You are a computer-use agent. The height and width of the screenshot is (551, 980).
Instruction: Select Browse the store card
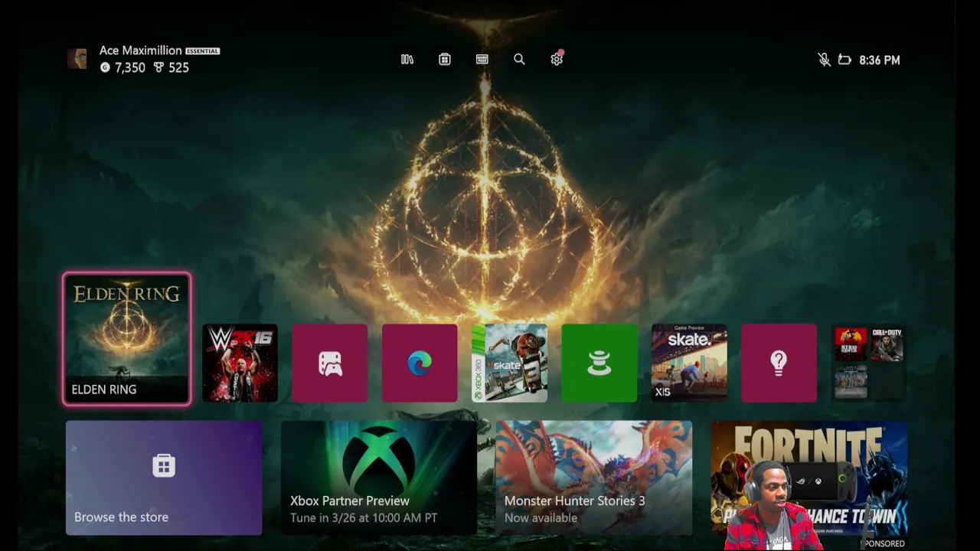164,478
